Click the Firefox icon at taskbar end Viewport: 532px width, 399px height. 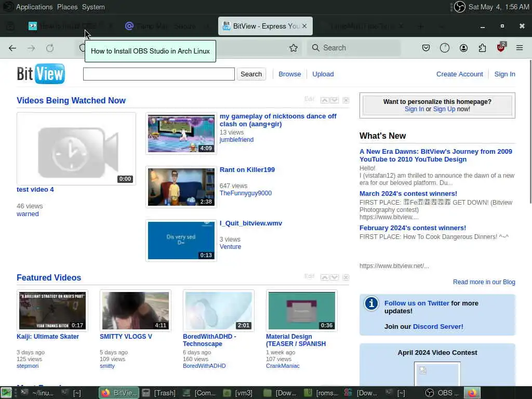point(472,393)
